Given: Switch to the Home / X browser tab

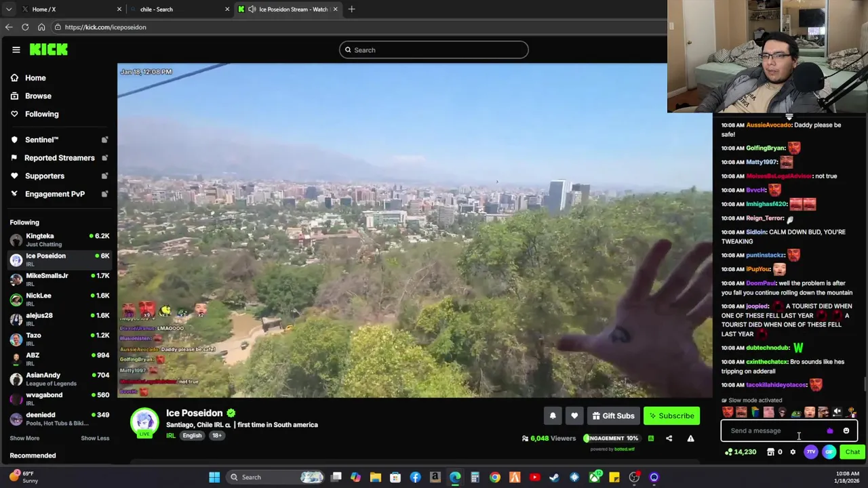Looking at the screenshot, I should tap(71, 9).
